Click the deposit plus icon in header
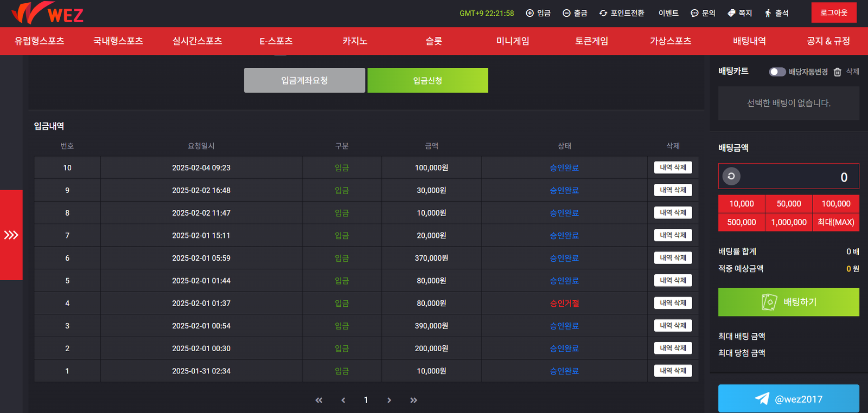 529,13
